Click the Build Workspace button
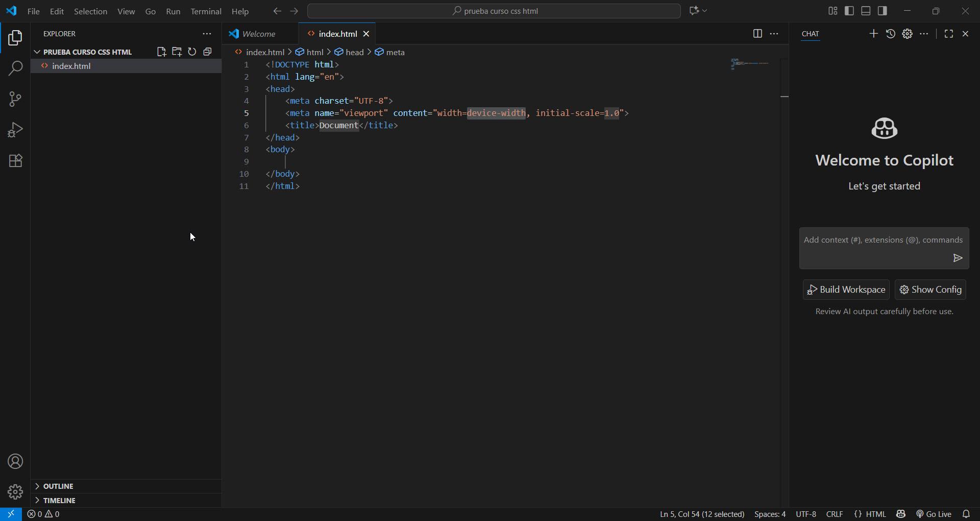 point(846,290)
